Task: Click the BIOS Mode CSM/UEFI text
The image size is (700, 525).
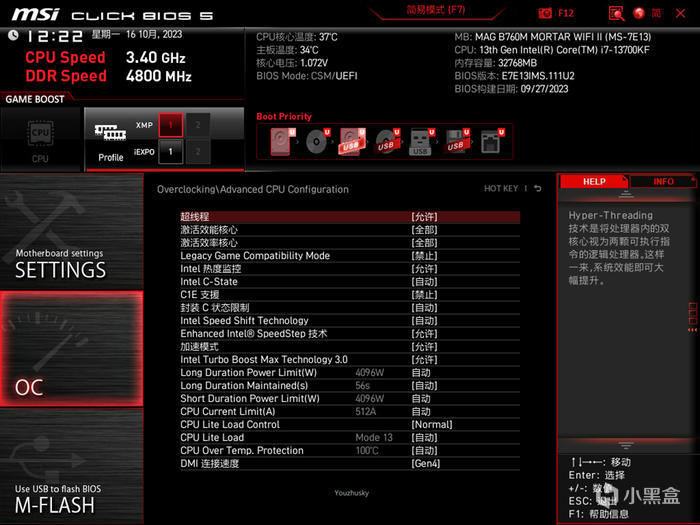Action: point(307,76)
